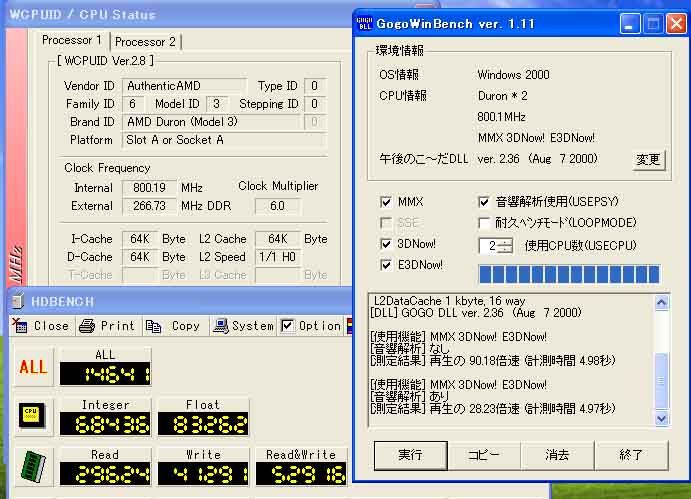Click the Integer score display 68436
Screen dimensions: 691x499
pyautogui.click(x=105, y=424)
